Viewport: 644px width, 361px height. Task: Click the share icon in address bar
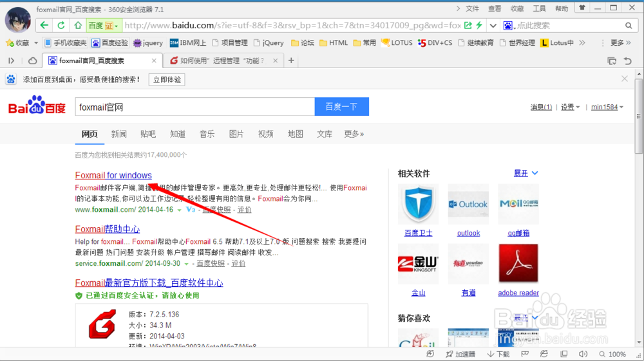[468, 26]
